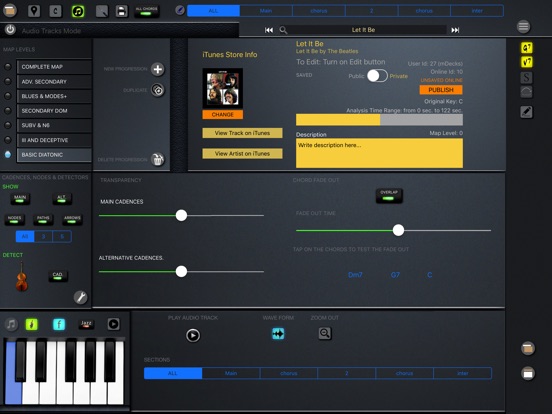Click the cyan f icon above keyboard
552x414 pixels.
click(x=59, y=324)
